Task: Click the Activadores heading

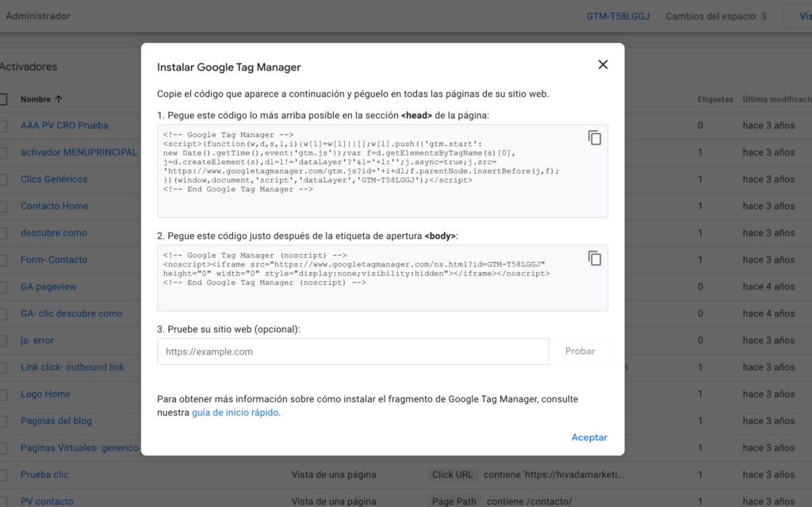Action: tap(29, 67)
